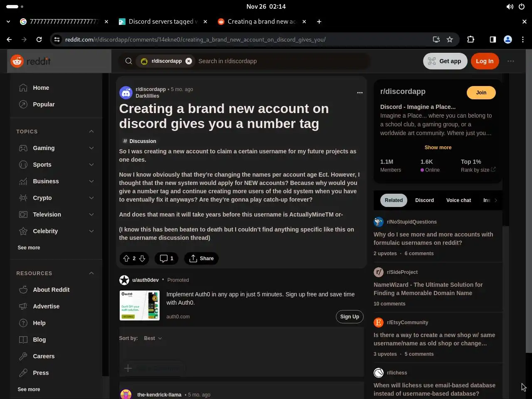
Task: Open the Sort by Best dropdown
Action: tap(153, 338)
